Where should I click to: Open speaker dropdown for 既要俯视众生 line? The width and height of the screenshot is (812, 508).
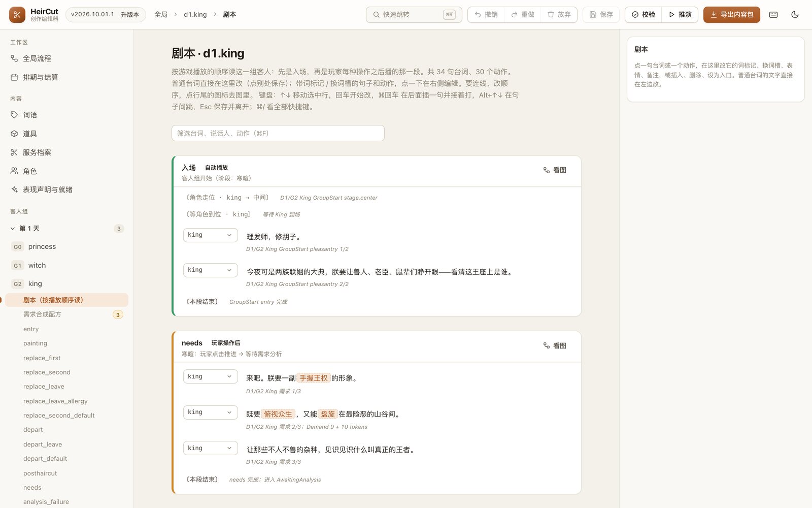(x=210, y=412)
